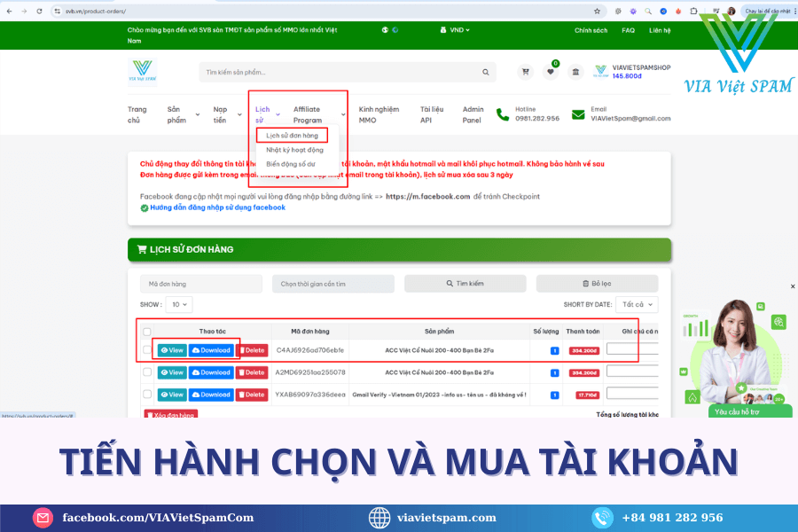This screenshot has height=532, width=798.
Task: Click the shopping cart icon in header
Action: [526, 72]
